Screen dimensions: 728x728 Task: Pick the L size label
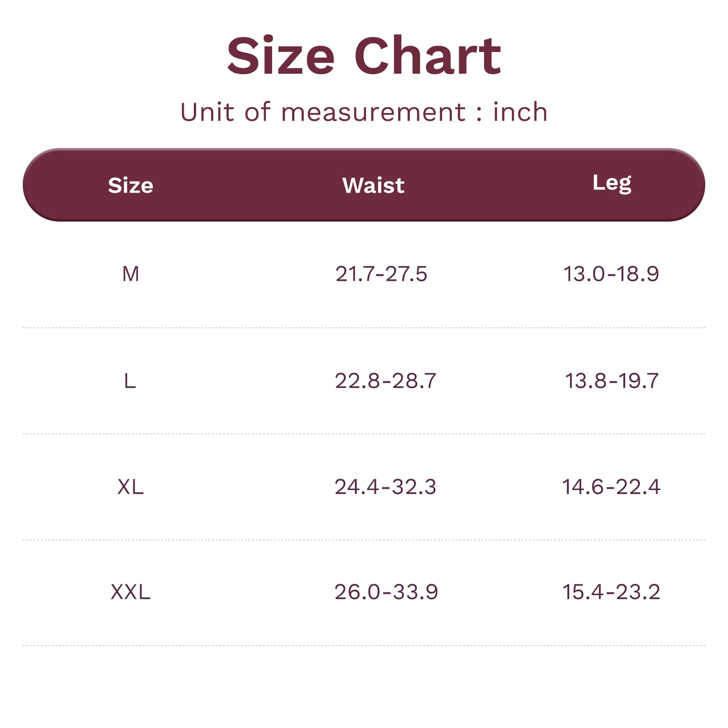click(x=130, y=381)
